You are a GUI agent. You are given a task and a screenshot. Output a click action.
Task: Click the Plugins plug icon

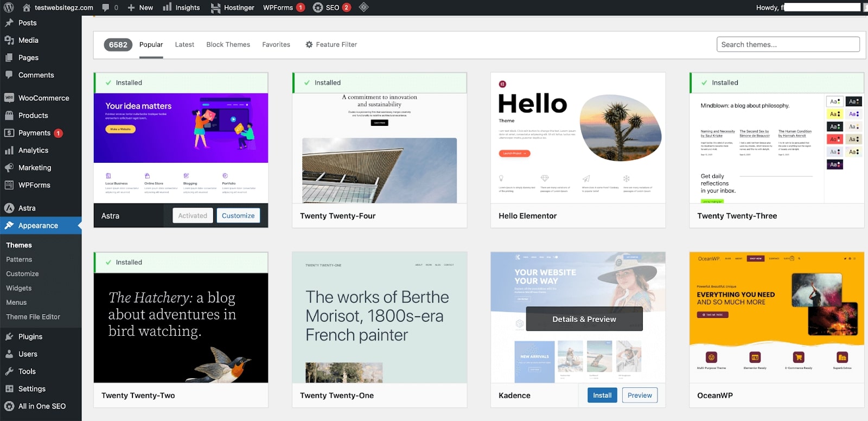9,336
